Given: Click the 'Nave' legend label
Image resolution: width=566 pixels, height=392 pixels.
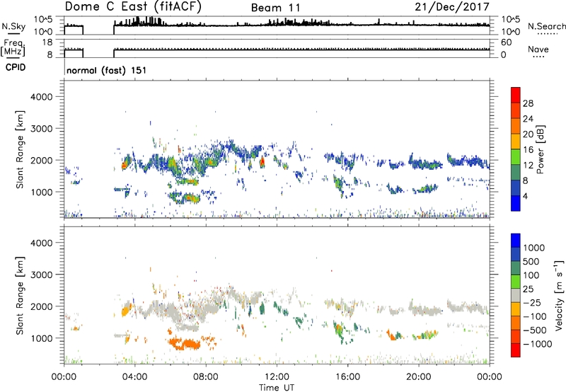Looking at the screenshot, I should (538, 50).
